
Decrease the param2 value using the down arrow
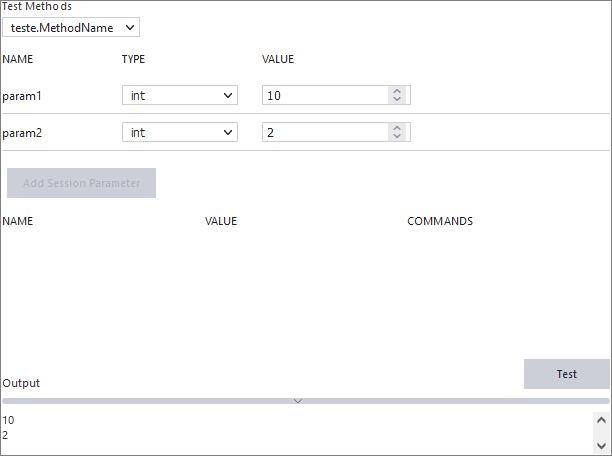[x=397, y=137]
